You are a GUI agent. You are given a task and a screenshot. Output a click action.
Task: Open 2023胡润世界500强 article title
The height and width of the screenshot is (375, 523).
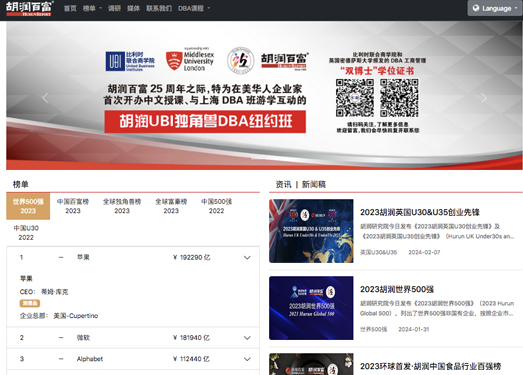click(x=397, y=289)
